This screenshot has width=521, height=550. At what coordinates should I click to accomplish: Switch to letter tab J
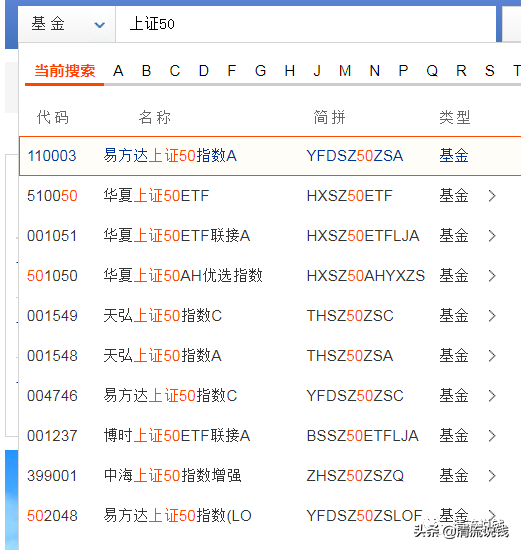(317, 71)
